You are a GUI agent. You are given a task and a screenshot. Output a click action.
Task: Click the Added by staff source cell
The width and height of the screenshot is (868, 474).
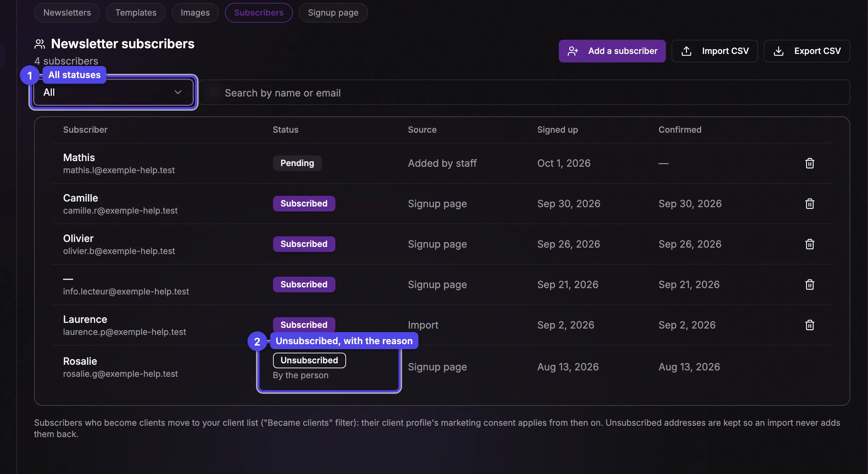tap(442, 163)
